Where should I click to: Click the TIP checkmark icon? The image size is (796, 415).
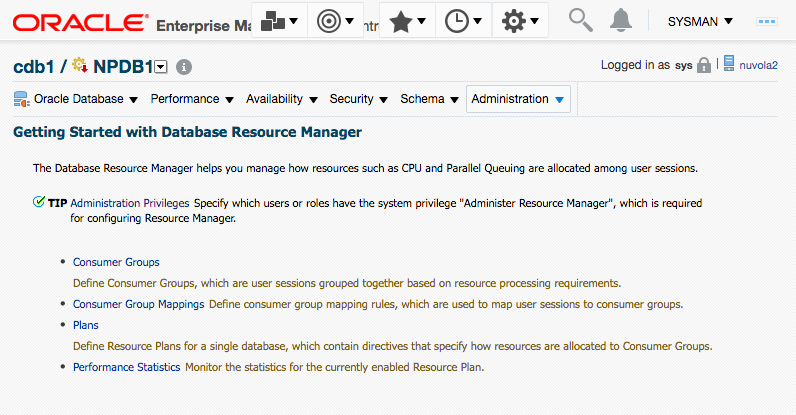(39, 202)
